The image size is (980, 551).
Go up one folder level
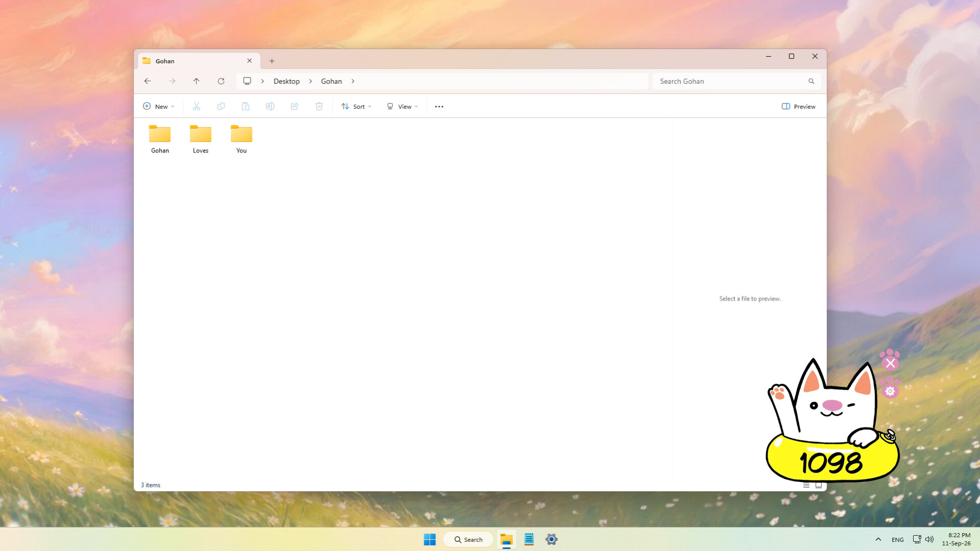tap(197, 81)
